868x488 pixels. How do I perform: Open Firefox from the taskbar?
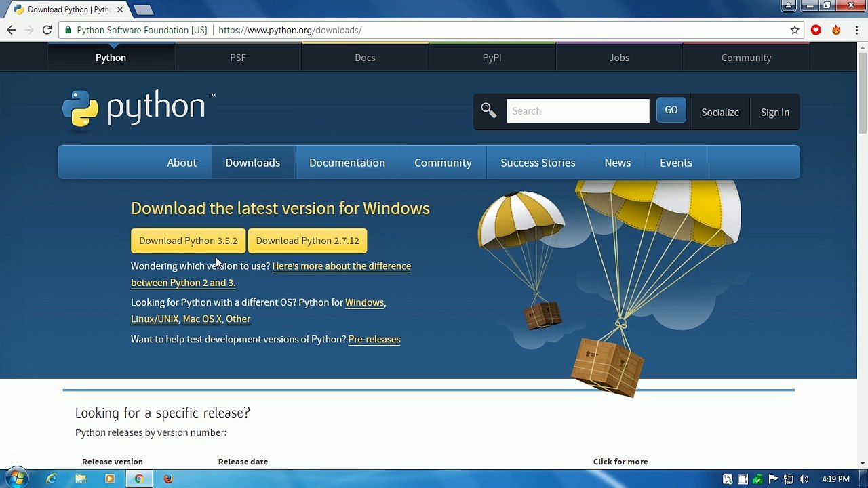168,479
